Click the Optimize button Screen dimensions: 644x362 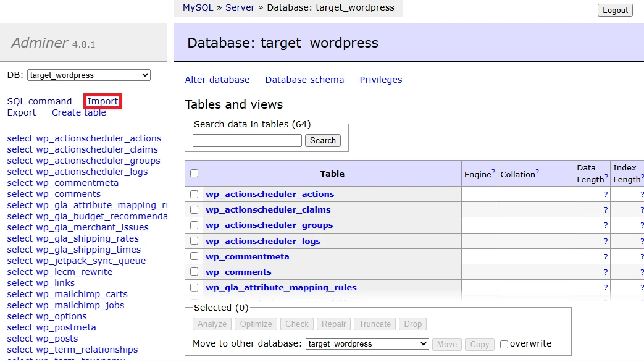pyautogui.click(x=256, y=324)
